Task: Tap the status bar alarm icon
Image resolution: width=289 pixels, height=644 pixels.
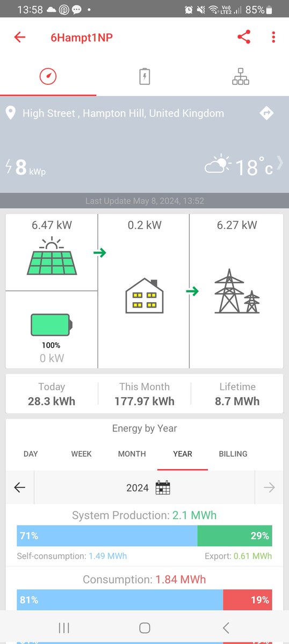Action: tap(189, 10)
